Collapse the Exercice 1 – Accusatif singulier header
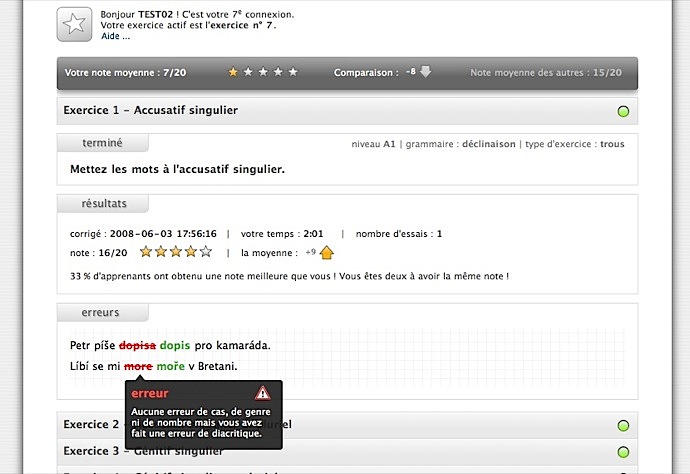The image size is (690, 474). point(347,110)
